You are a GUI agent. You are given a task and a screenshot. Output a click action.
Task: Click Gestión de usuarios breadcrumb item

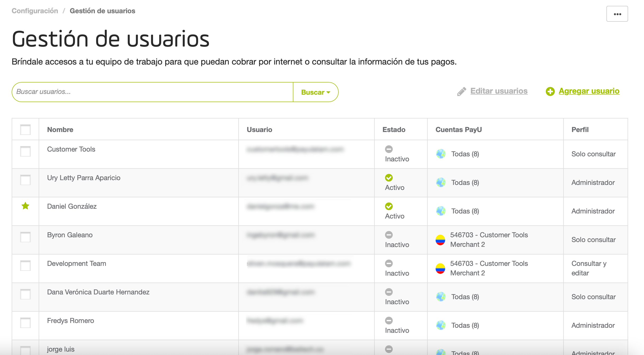(102, 11)
